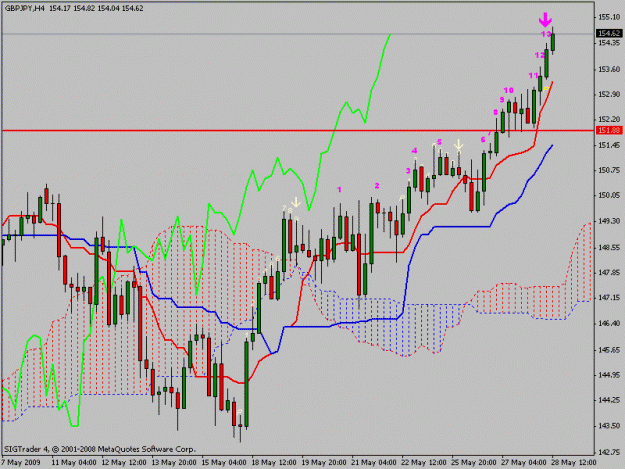
Task: Click the 148.55 price axis label
Action: point(608,247)
